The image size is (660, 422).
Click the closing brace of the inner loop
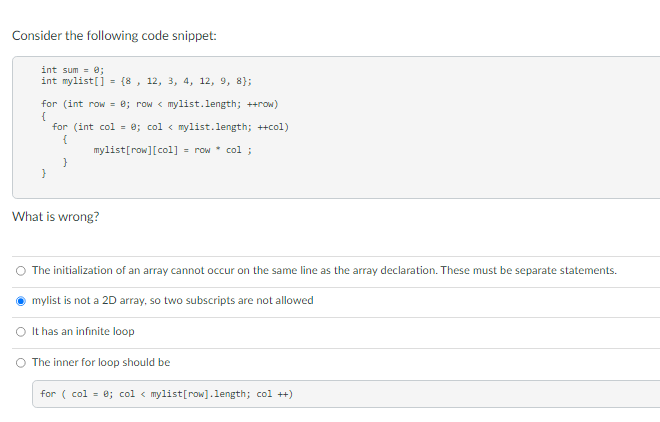64,162
